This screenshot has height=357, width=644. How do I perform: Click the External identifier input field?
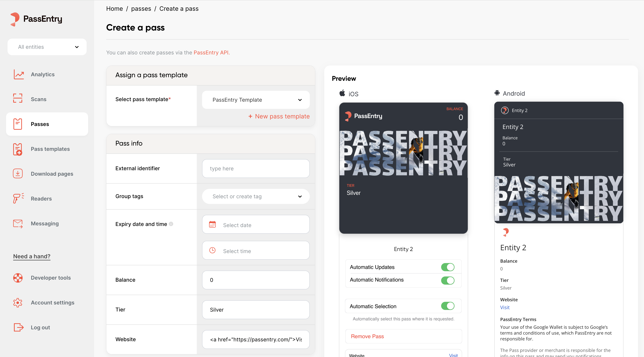tap(256, 169)
